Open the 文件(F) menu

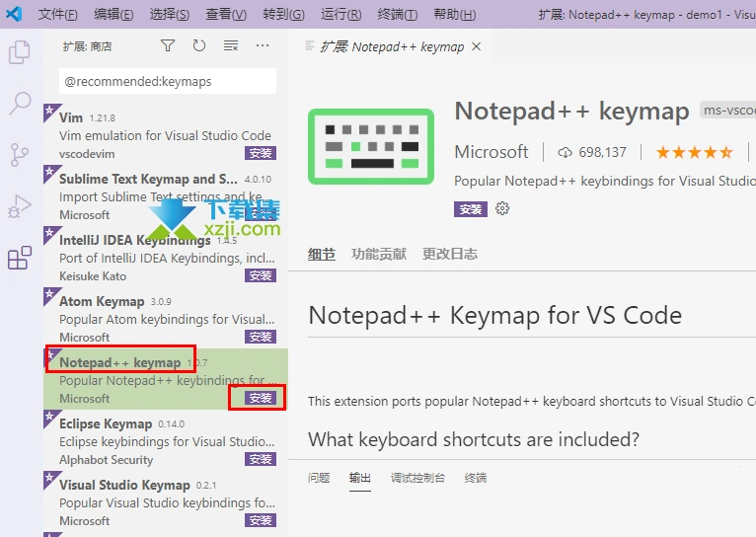pos(57,15)
